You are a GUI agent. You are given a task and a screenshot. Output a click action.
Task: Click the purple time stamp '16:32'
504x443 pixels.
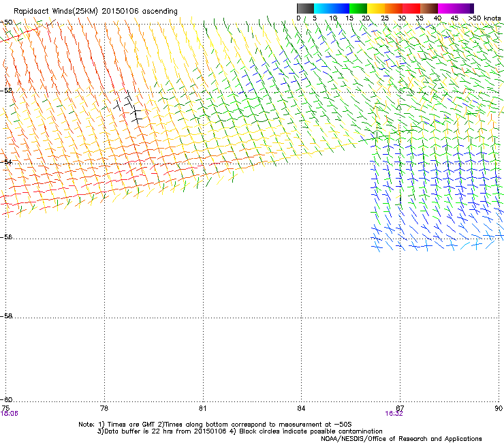(394, 414)
